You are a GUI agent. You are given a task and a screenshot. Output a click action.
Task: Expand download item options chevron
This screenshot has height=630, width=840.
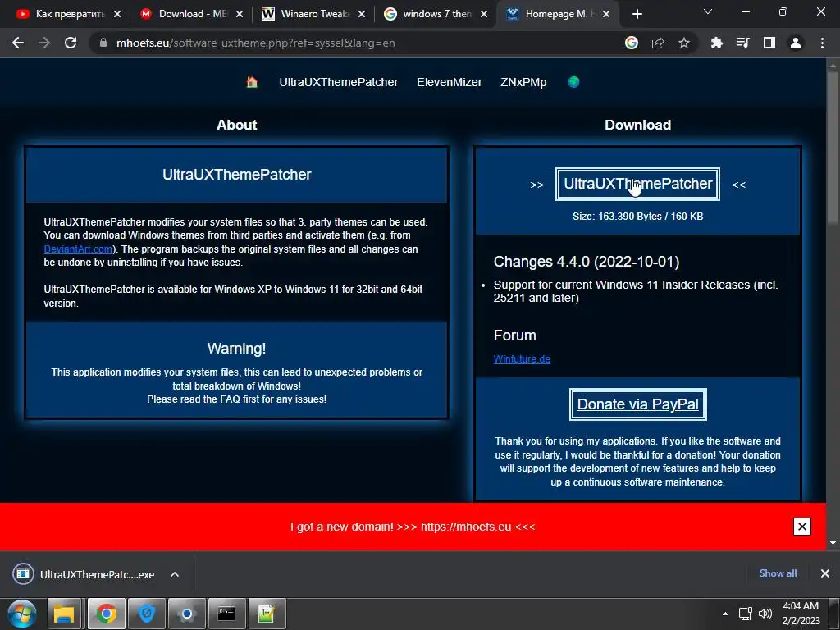tap(175, 574)
